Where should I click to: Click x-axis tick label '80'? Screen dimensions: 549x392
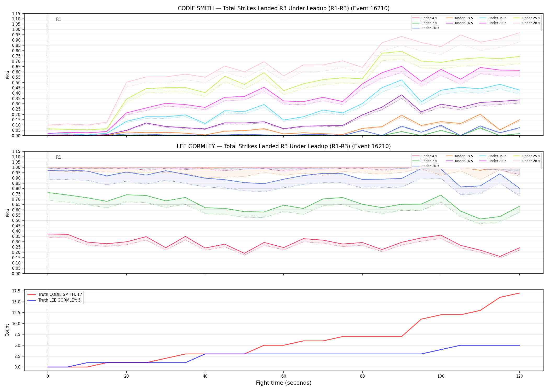[362, 376]
